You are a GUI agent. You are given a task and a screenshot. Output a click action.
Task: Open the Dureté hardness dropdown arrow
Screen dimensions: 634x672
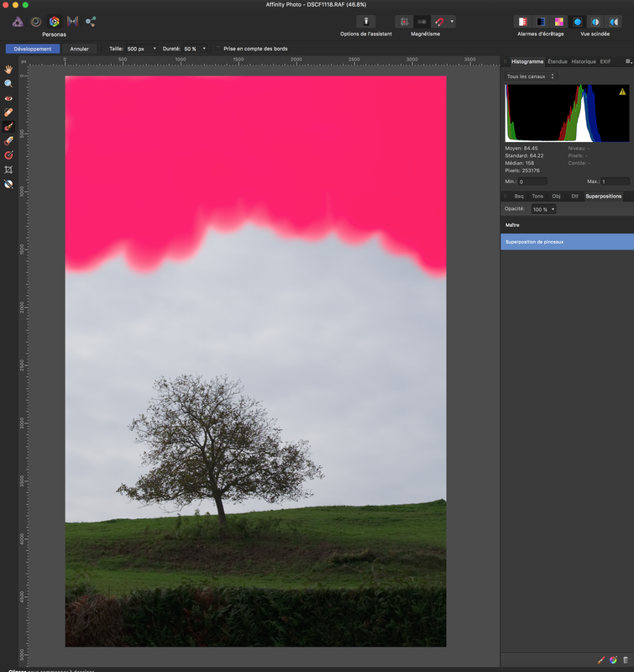tap(204, 49)
